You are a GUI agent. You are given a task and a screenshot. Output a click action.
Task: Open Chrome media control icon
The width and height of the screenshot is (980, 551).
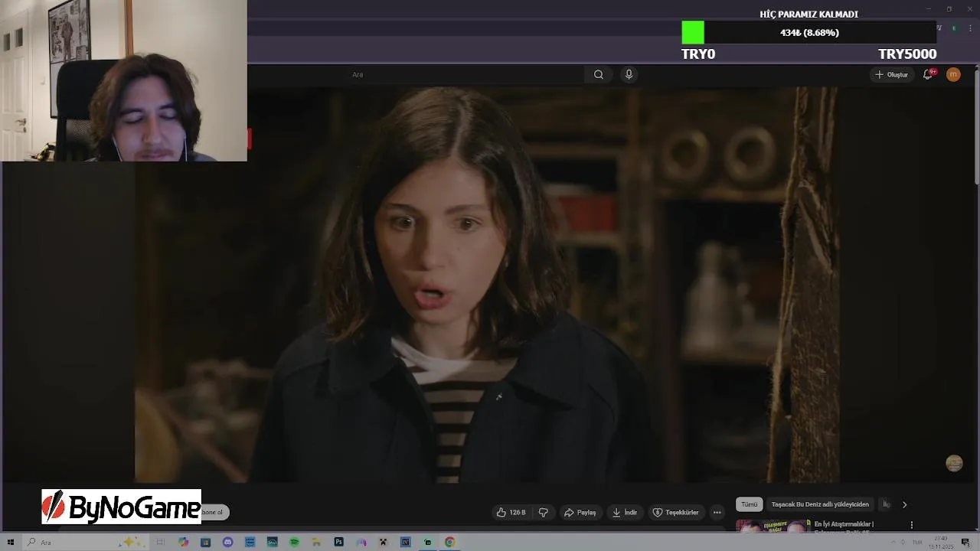(939, 28)
